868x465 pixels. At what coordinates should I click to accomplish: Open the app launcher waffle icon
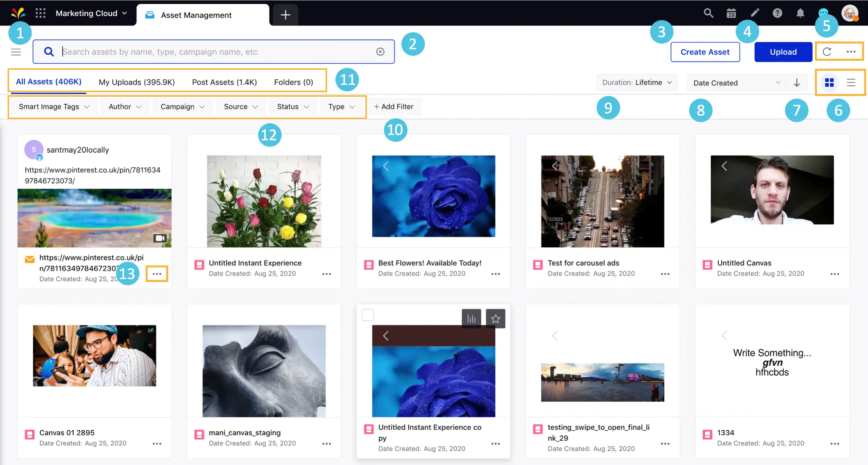pos(40,13)
